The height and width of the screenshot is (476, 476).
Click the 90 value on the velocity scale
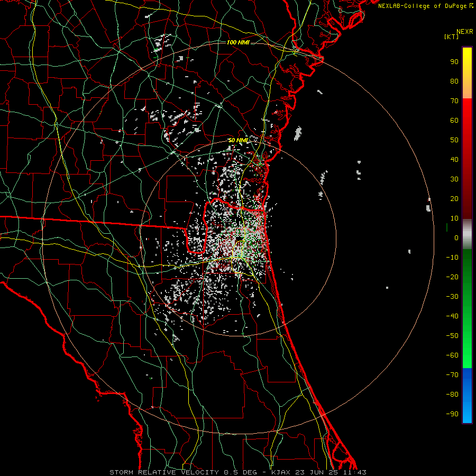[x=454, y=62]
